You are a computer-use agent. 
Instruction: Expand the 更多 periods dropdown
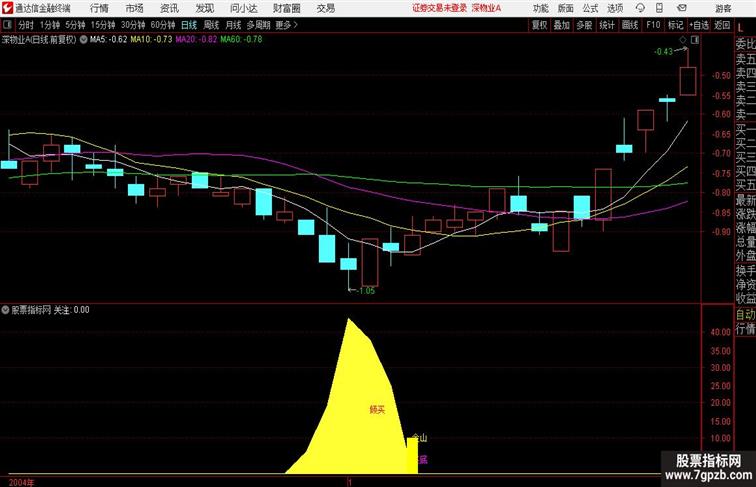[286, 25]
